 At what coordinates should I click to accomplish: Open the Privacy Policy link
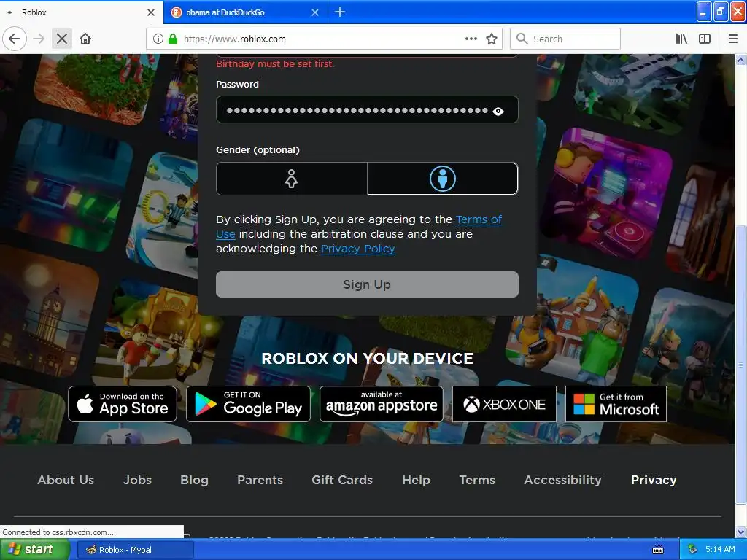[x=357, y=249]
